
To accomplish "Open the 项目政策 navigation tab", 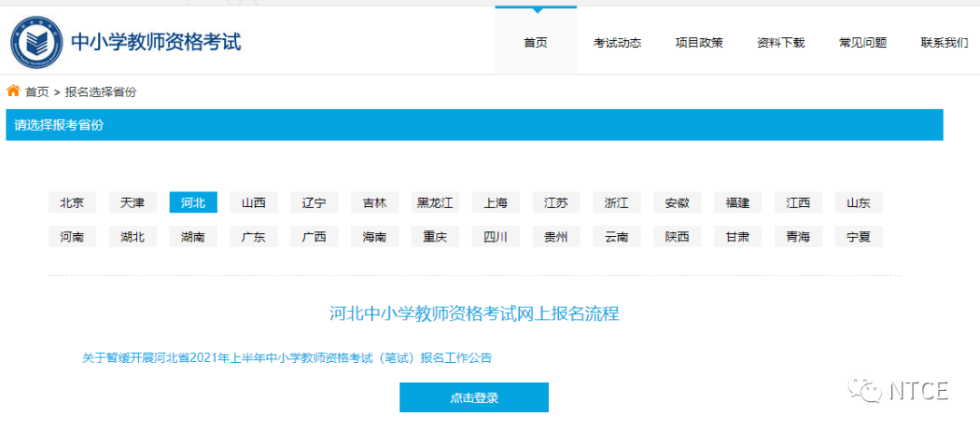I will coord(700,44).
